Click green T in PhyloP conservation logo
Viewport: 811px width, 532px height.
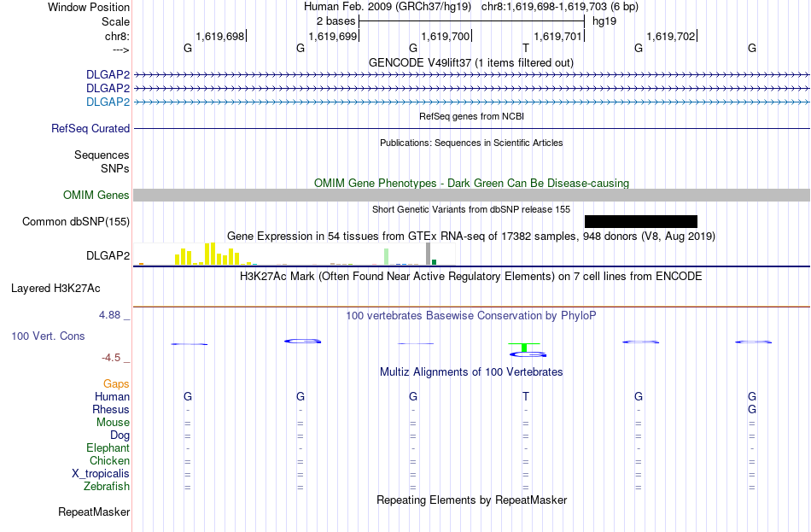524,348
